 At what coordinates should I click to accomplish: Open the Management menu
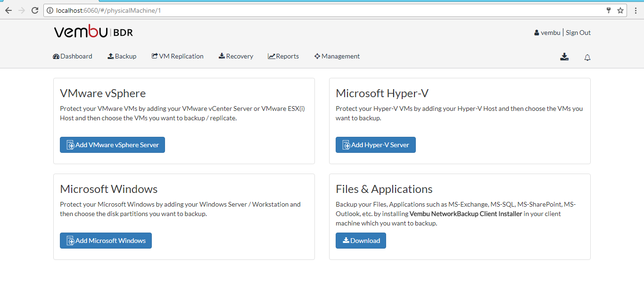(x=337, y=56)
